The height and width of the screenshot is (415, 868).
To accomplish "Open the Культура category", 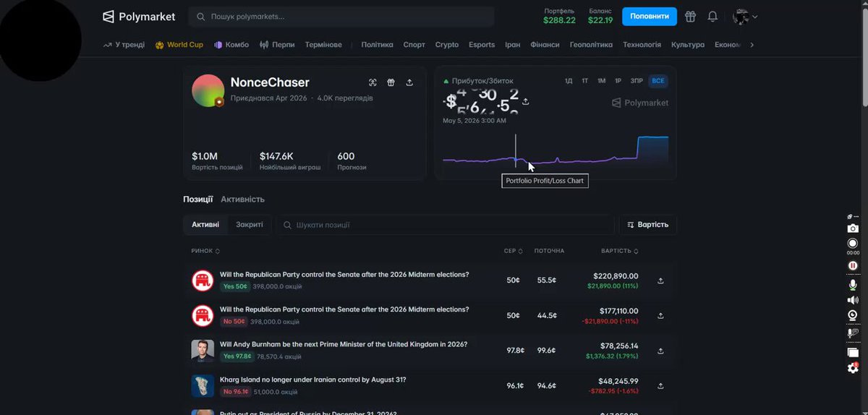I will pos(687,45).
